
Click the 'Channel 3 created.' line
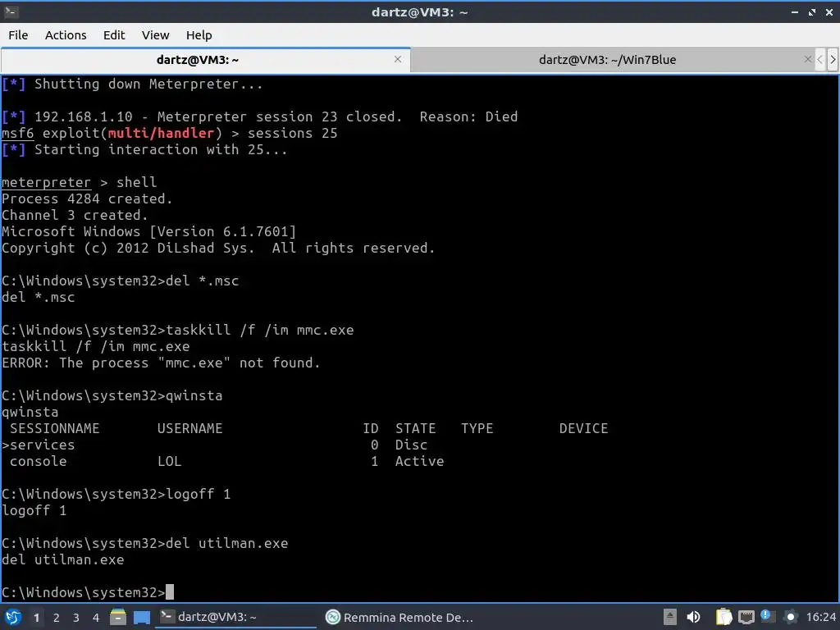click(x=75, y=216)
